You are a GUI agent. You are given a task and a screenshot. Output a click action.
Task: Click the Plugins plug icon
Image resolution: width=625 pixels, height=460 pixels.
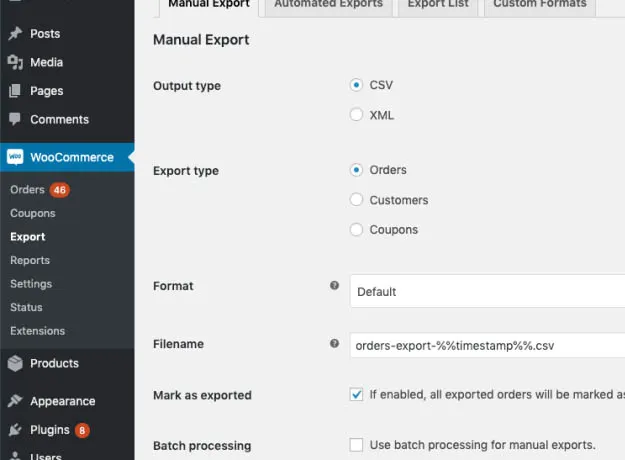[x=15, y=430]
